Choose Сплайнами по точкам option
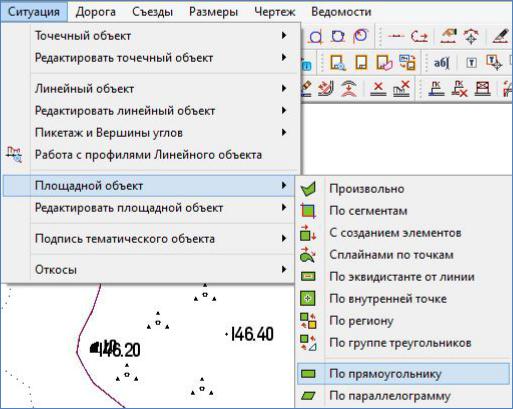The height and width of the screenshot is (409, 513). pyautogui.click(x=404, y=255)
